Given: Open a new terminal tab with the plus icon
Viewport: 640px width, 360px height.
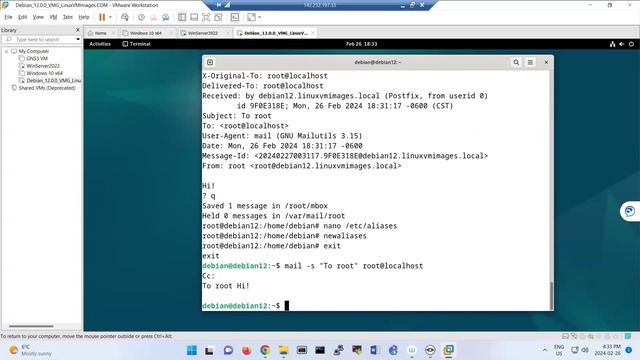Looking at the screenshot, I should [210, 62].
